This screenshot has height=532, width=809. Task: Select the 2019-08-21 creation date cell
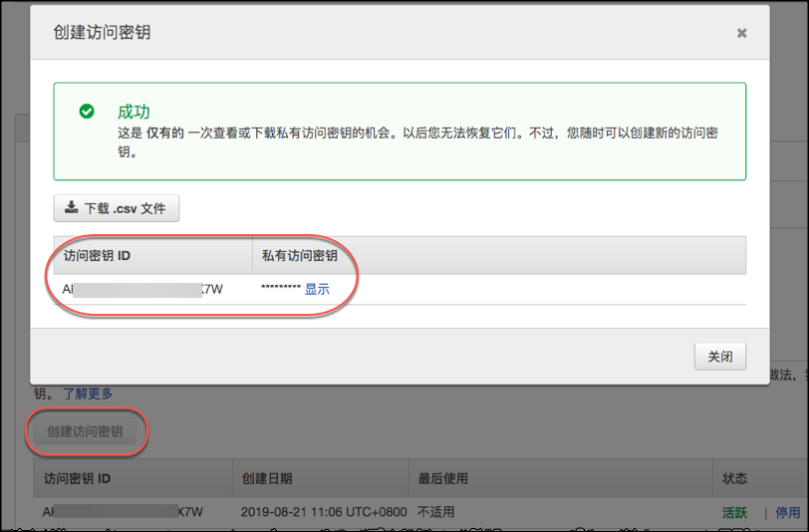coord(324,512)
